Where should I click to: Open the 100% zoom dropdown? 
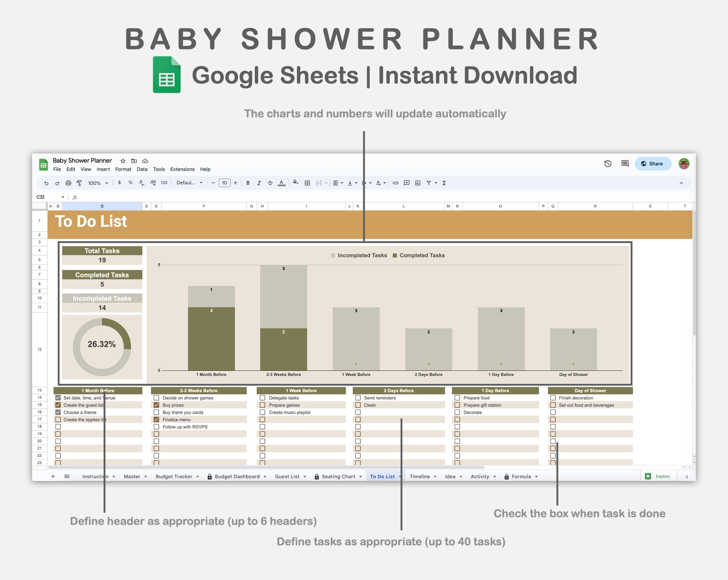tap(98, 183)
